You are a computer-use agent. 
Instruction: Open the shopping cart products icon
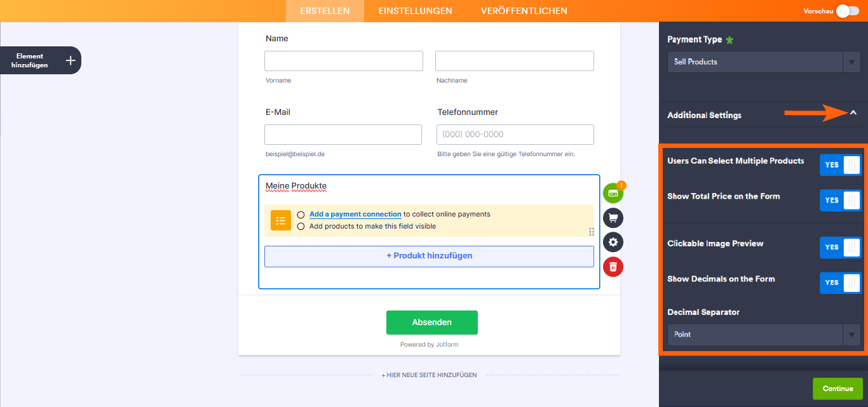click(613, 218)
